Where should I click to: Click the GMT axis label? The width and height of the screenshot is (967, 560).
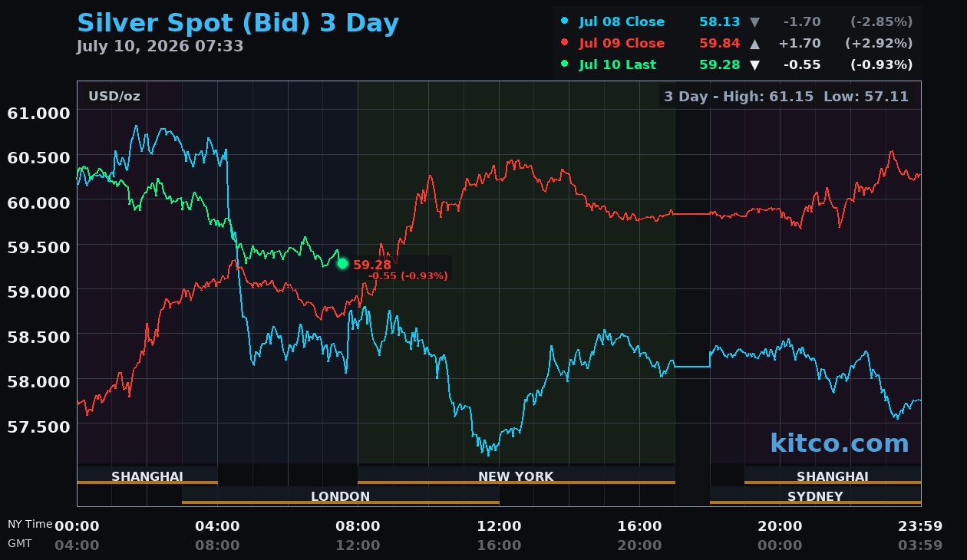pyautogui.click(x=20, y=543)
